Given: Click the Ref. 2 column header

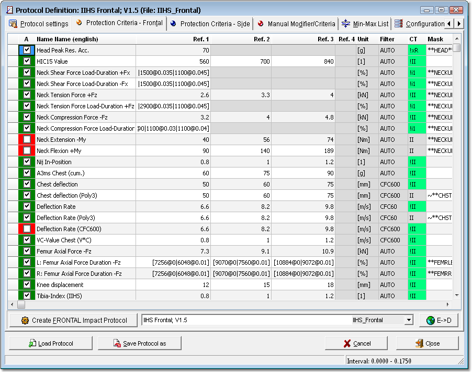Looking at the screenshot, I should [241, 39].
